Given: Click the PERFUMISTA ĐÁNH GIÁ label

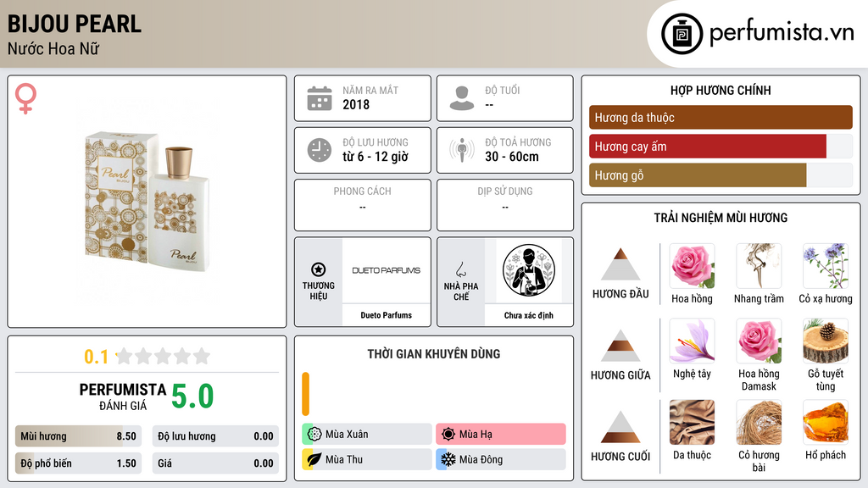Looking at the screenshot, I should 123,396.
